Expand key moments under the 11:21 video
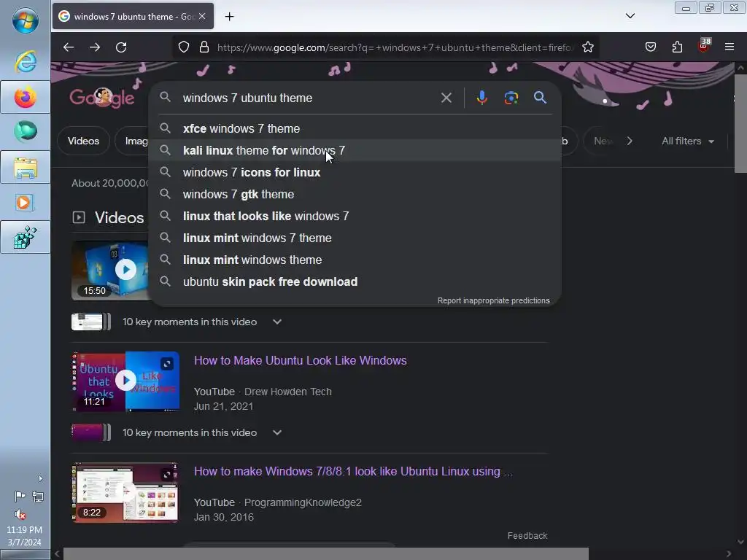This screenshot has width=747, height=560. coord(276,433)
